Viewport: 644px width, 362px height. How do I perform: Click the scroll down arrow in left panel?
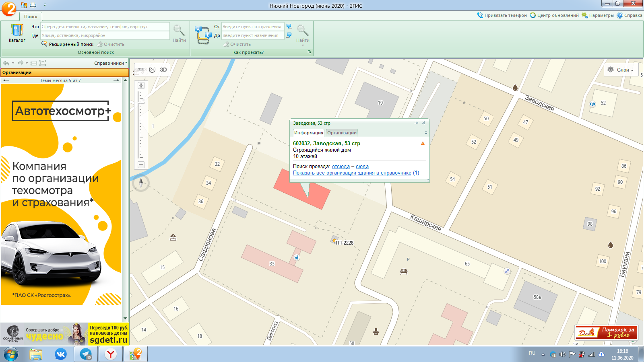(125, 318)
